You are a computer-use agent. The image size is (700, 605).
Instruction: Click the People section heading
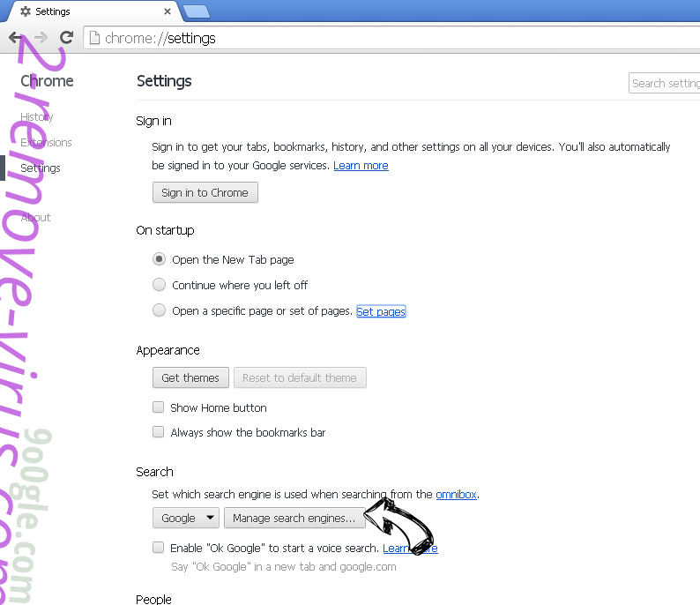click(x=153, y=599)
